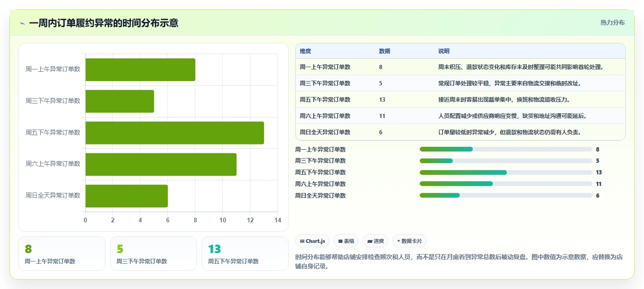This screenshot has height=289, width=644.
Task: Click the progress list label 周一上午异常订单数
Action: pos(320,150)
